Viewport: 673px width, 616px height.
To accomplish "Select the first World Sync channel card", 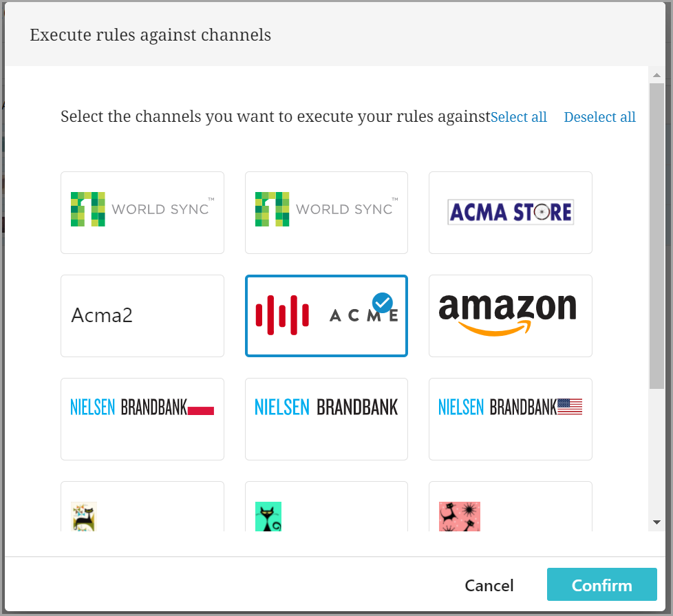I will coord(142,212).
